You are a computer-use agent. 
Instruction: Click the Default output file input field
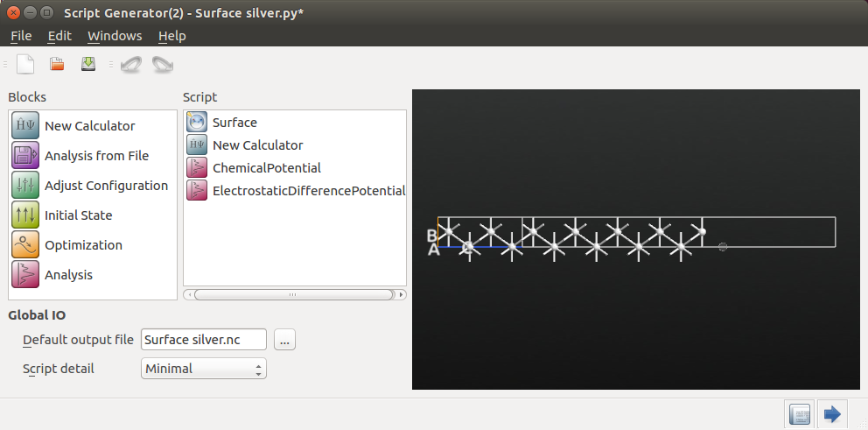(x=204, y=340)
